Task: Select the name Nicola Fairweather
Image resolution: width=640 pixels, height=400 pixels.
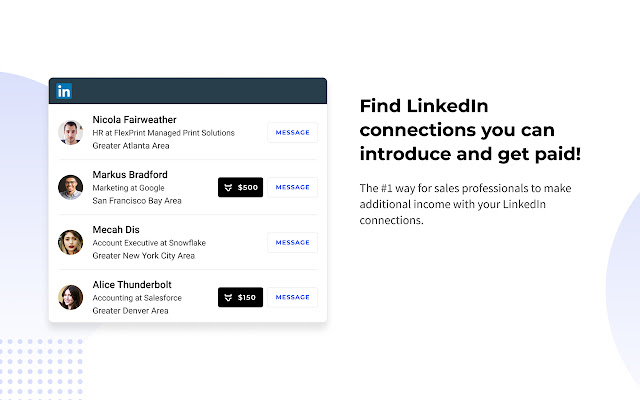Action: 139,119
